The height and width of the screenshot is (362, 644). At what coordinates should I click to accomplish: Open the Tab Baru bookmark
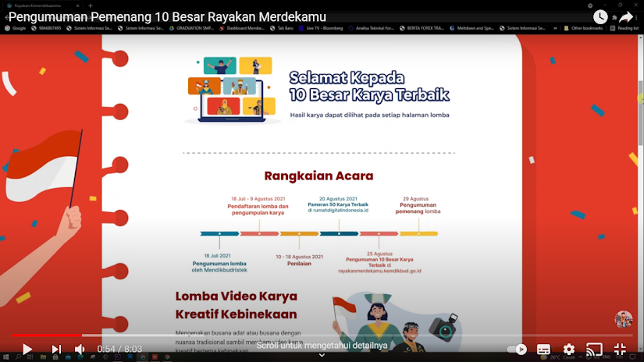(282, 28)
